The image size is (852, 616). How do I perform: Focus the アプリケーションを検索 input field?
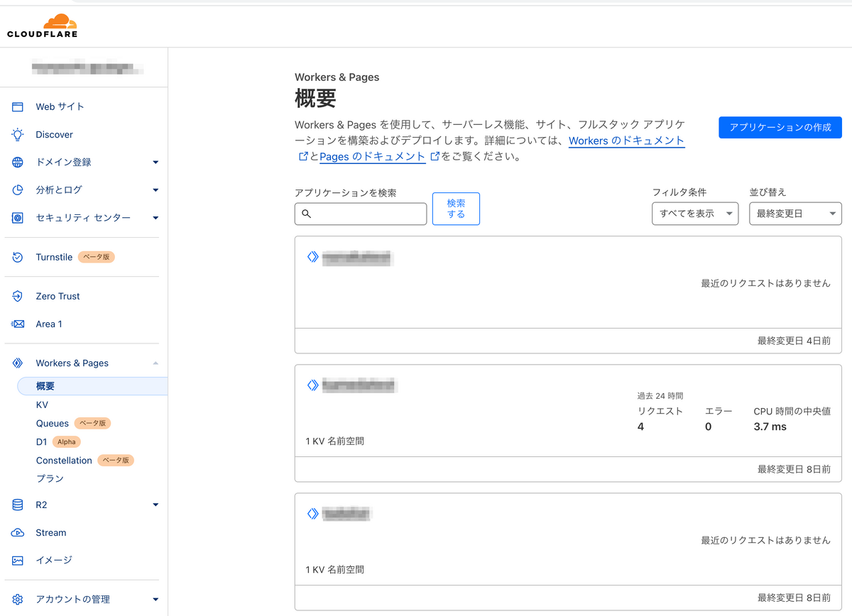[x=361, y=214]
